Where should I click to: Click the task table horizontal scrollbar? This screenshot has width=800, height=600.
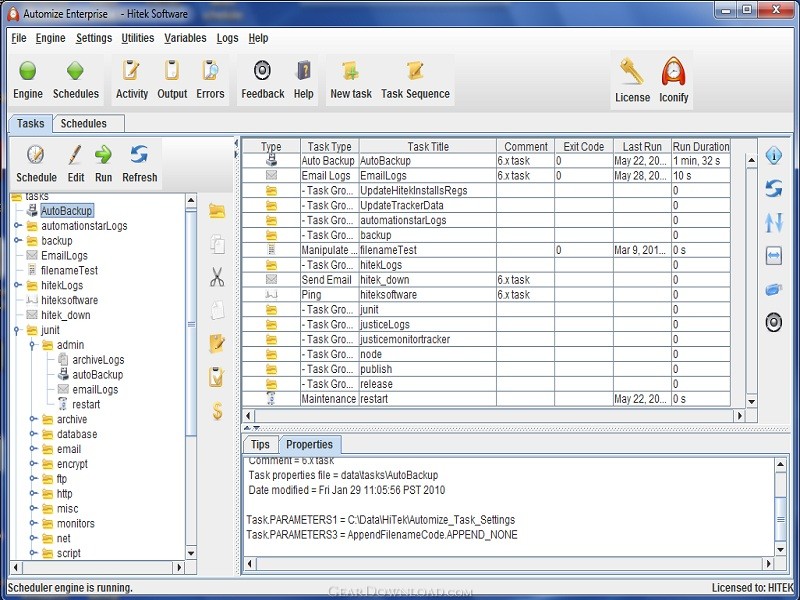pos(494,416)
